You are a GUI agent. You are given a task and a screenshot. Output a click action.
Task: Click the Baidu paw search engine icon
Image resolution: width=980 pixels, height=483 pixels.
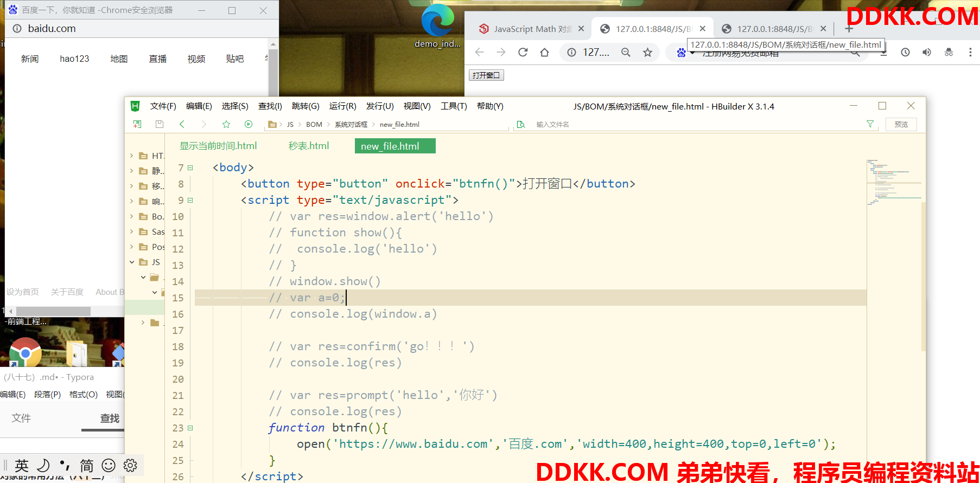[681, 53]
